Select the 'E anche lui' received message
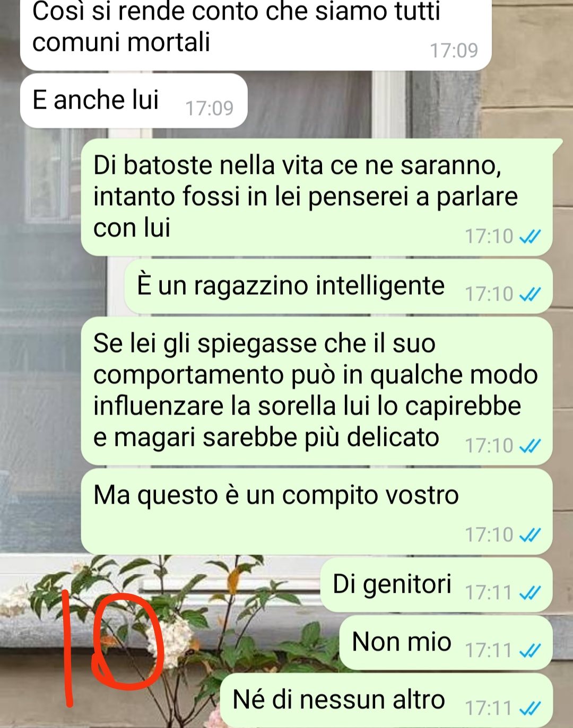 pyautogui.click(x=134, y=101)
